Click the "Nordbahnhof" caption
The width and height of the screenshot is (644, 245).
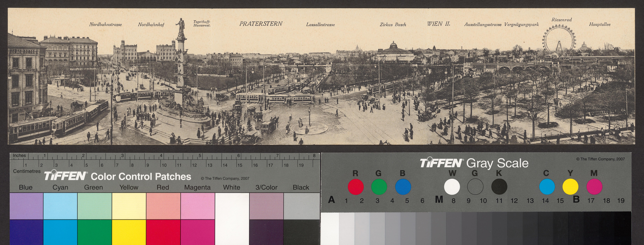tap(151, 24)
